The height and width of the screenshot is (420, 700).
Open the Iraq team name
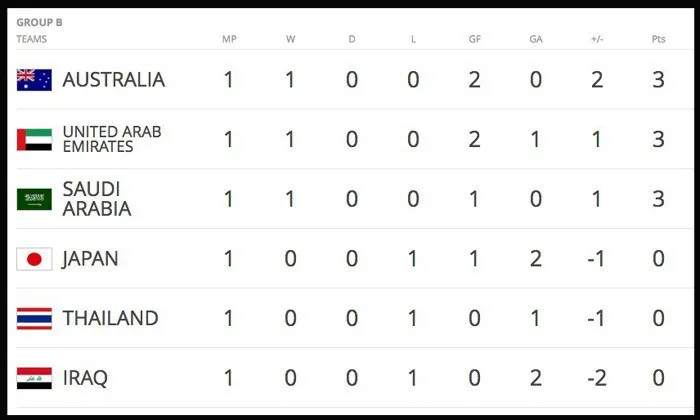click(85, 379)
